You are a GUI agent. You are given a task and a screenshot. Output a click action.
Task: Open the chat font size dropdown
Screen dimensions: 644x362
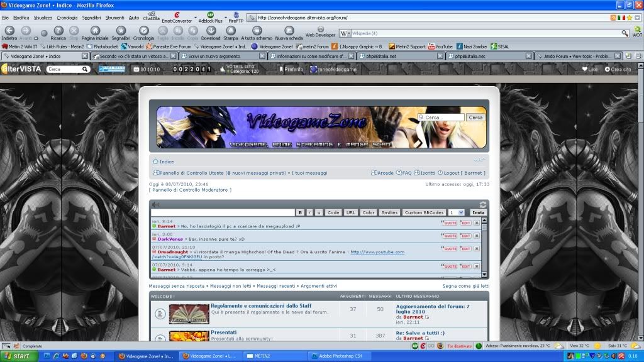pos(457,213)
